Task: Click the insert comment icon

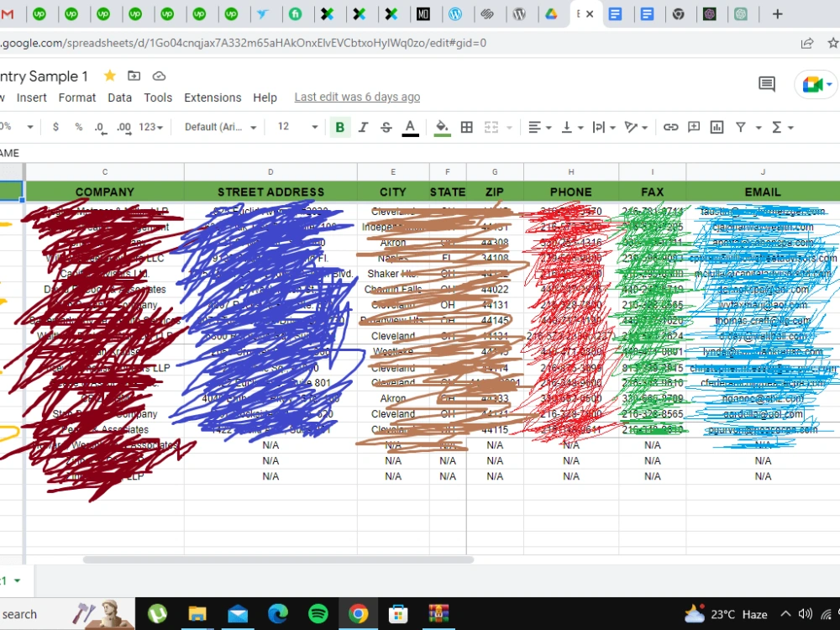Action: (694, 127)
